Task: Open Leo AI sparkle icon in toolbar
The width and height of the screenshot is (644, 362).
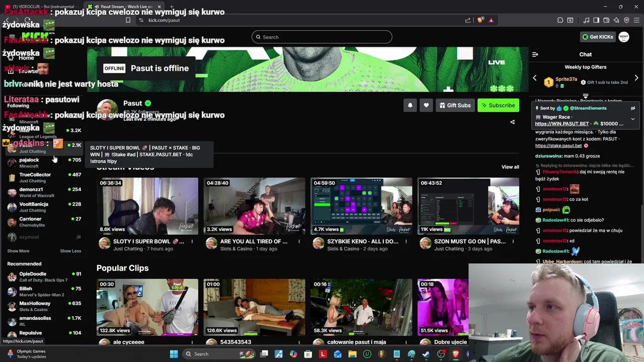Action: [616, 20]
